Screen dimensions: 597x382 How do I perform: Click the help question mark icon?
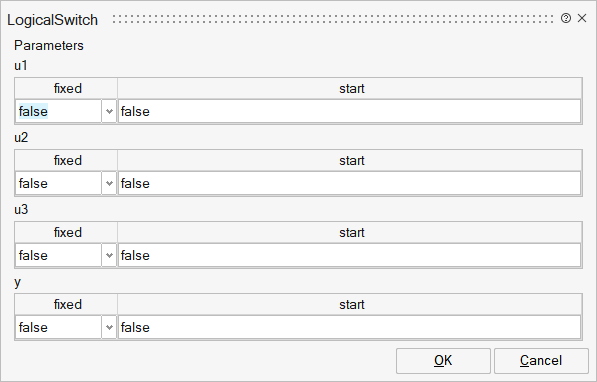(x=566, y=18)
